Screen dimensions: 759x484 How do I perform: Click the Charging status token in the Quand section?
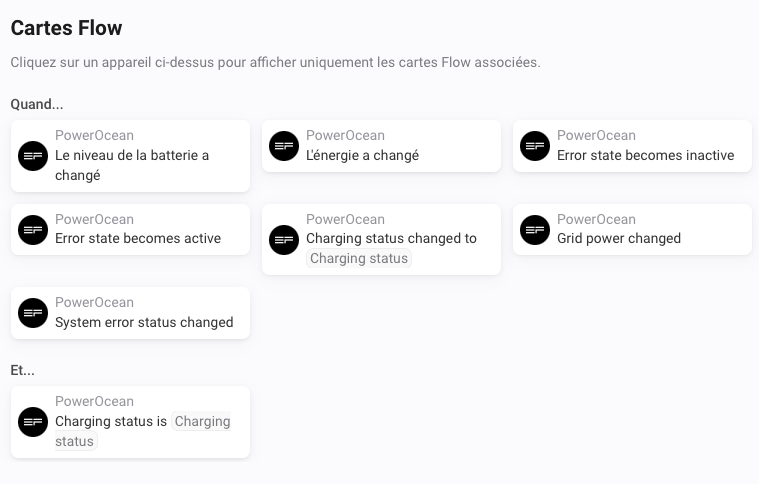359,259
